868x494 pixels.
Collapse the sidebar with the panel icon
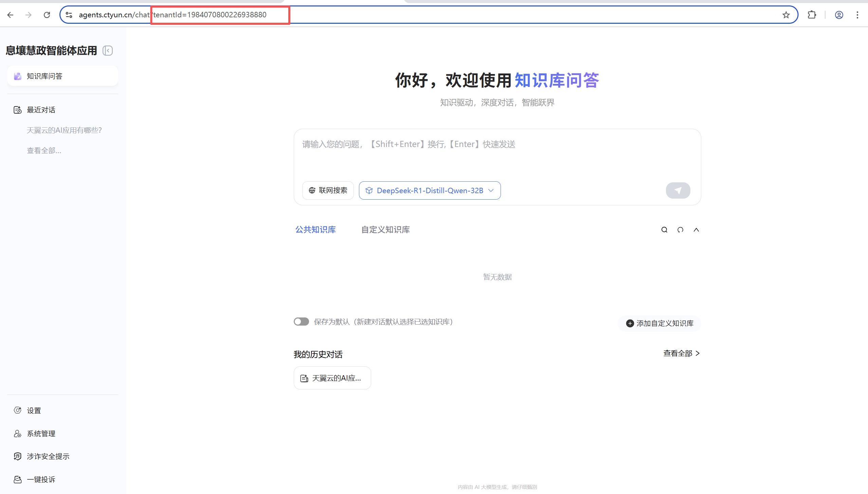click(108, 51)
